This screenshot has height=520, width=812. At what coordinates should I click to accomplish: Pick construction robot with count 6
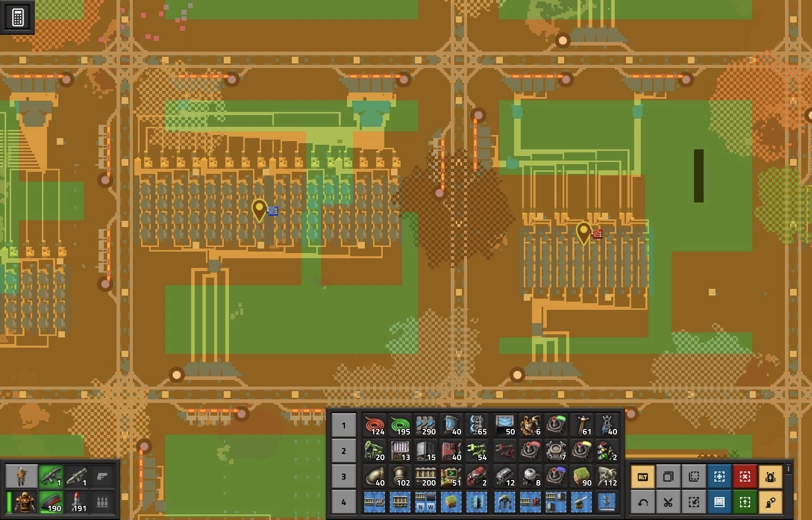[530, 425]
